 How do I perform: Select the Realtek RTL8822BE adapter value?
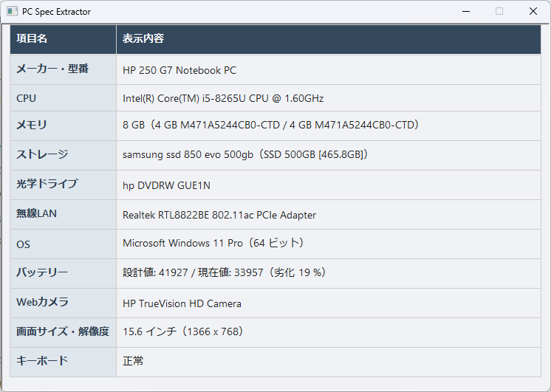219,215
